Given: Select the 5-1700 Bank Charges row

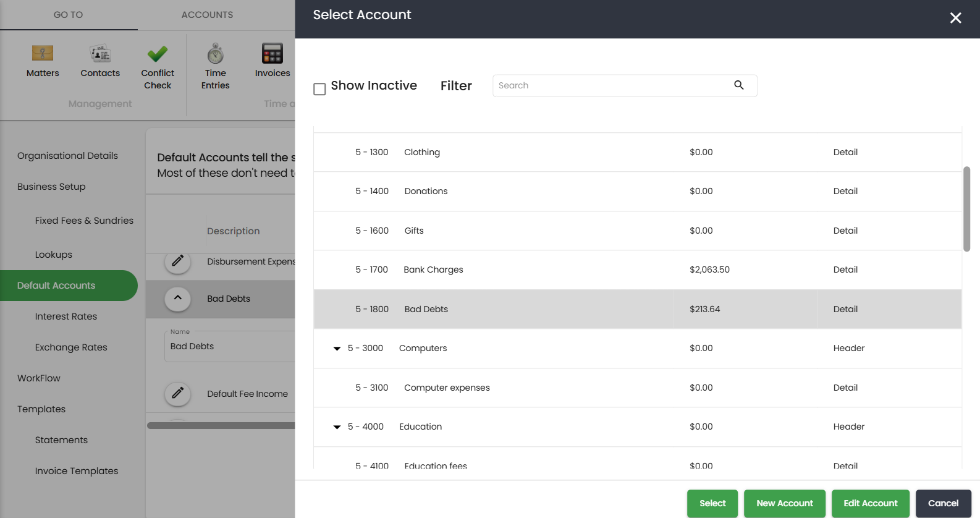Looking at the screenshot, I should (638, 270).
